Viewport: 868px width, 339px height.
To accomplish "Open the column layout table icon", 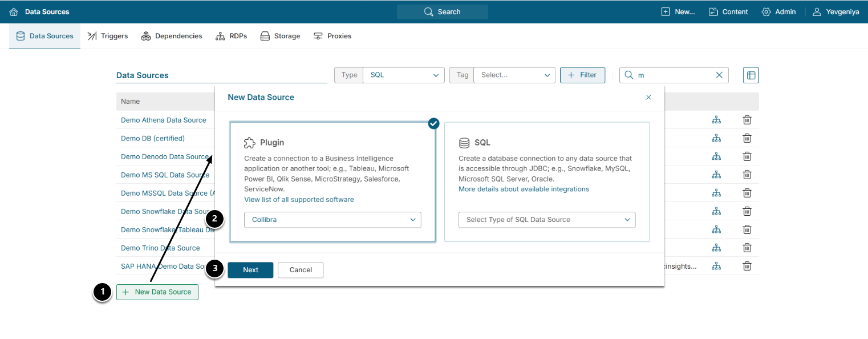I will tap(751, 75).
